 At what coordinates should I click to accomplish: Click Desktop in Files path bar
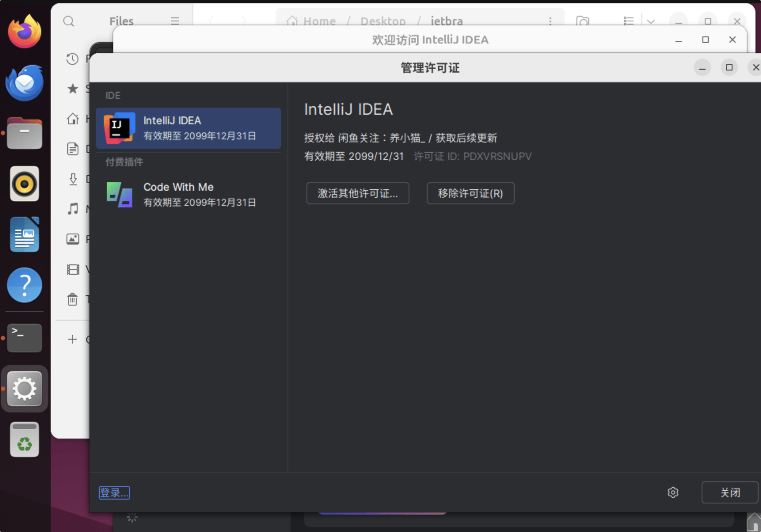click(383, 21)
